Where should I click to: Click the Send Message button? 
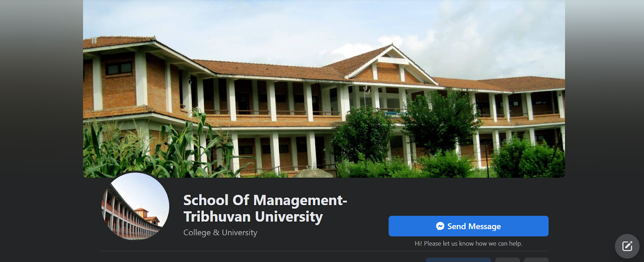point(468,226)
